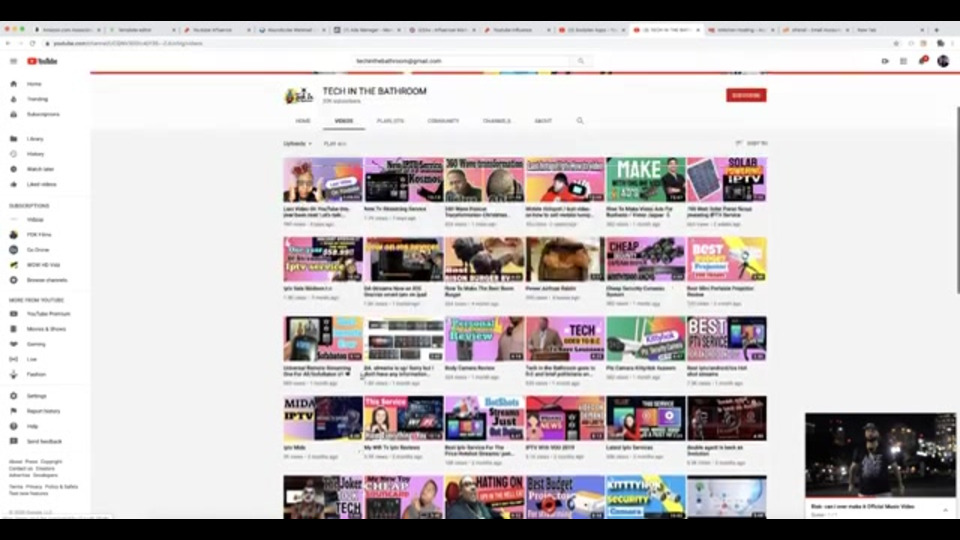Open the BEST IPTV SERVICE thumbnail

tap(727, 339)
